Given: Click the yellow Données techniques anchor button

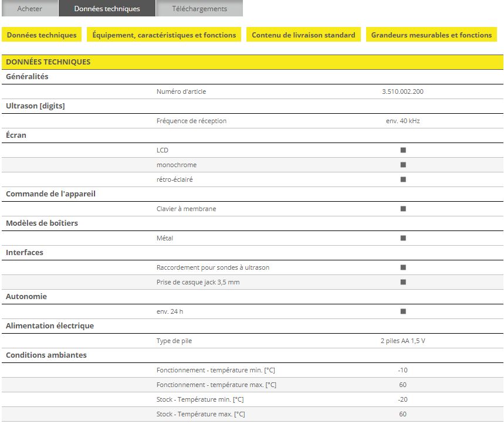Looking at the screenshot, I should point(42,35).
